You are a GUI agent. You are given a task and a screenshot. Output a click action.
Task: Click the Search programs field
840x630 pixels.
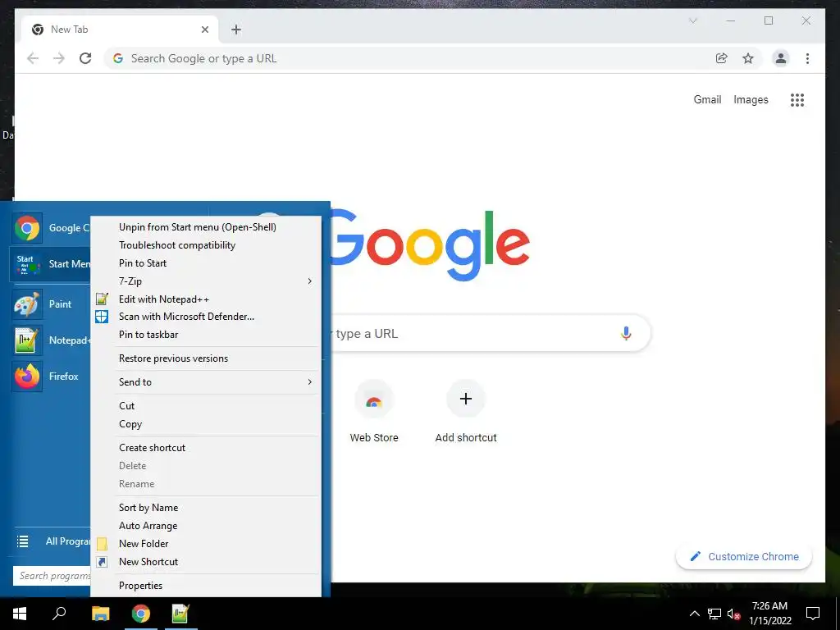tap(52, 576)
